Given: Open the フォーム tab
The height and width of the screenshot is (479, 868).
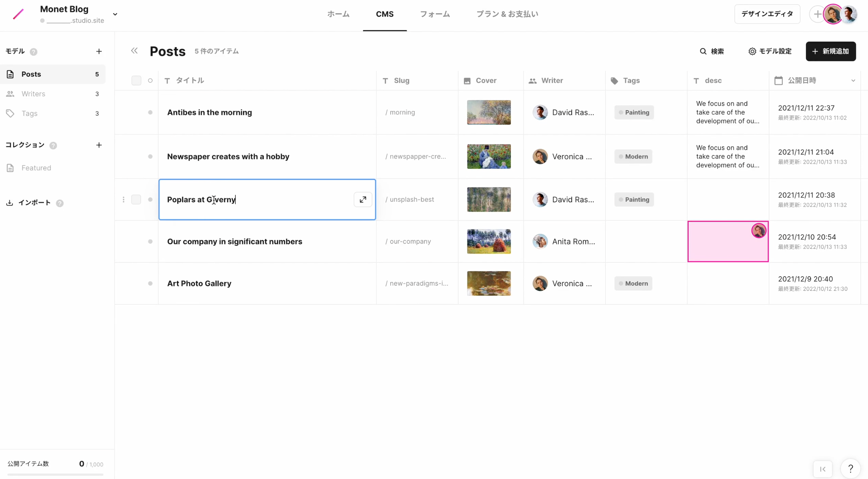Looking at the screenshot, I should [435, 14].
